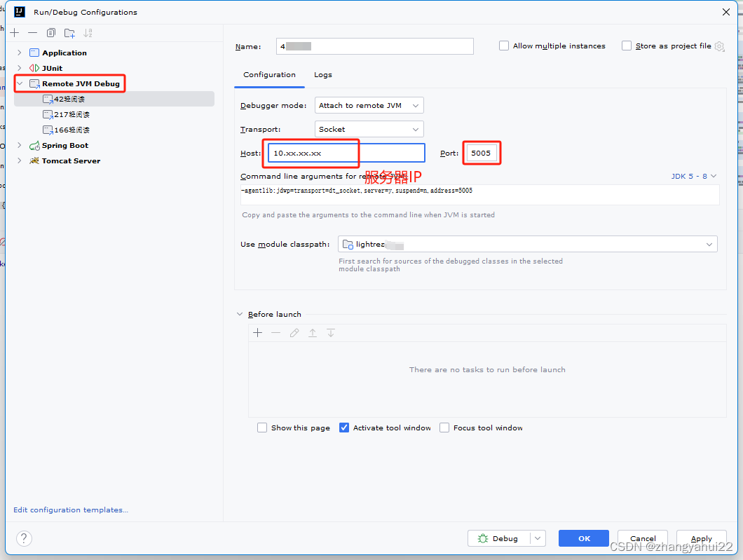Disable Activate tool window
This screenshot has width=743, height=560.
tap(343, 428)
